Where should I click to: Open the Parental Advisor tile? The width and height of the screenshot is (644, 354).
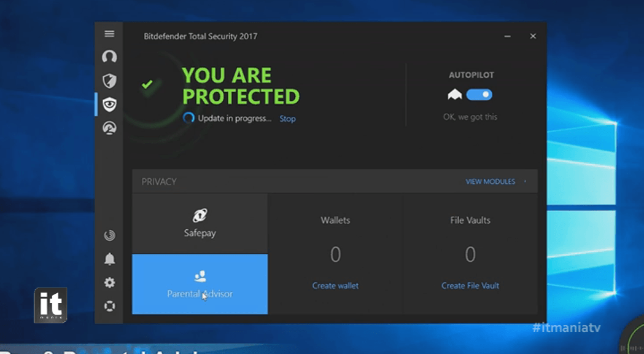[200, 284]
